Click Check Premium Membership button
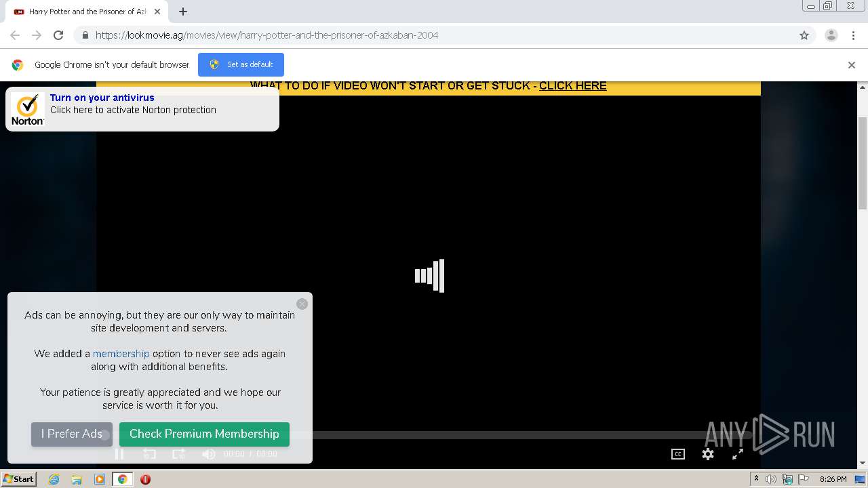The image size is (868, 488). (x=204, y=434)
